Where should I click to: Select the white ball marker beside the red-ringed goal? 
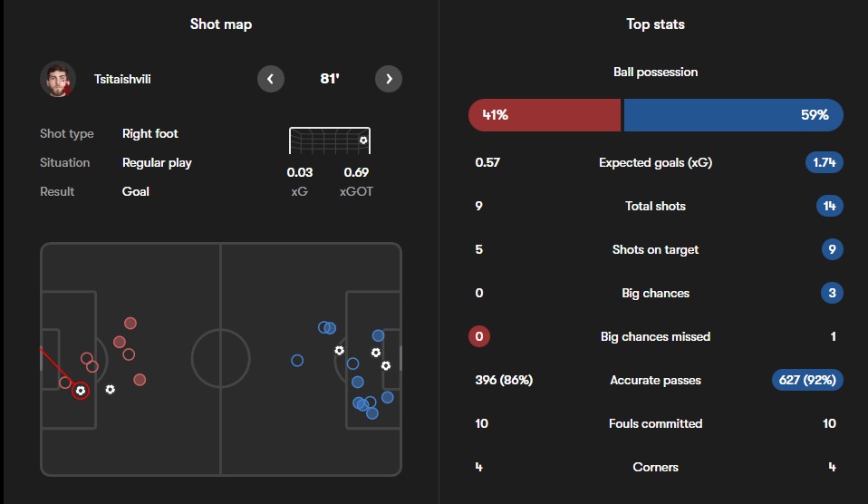(110, 389)
